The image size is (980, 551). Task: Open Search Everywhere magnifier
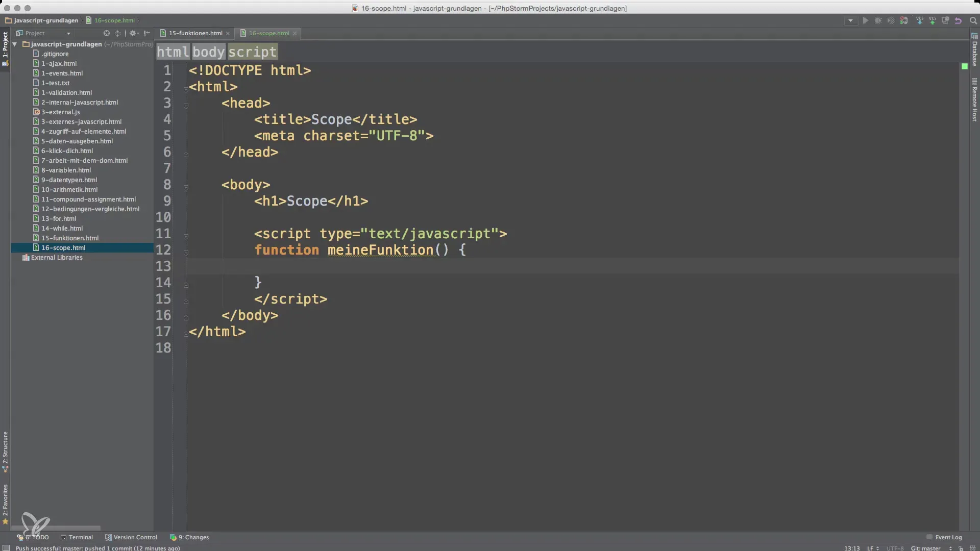point(973,21)
